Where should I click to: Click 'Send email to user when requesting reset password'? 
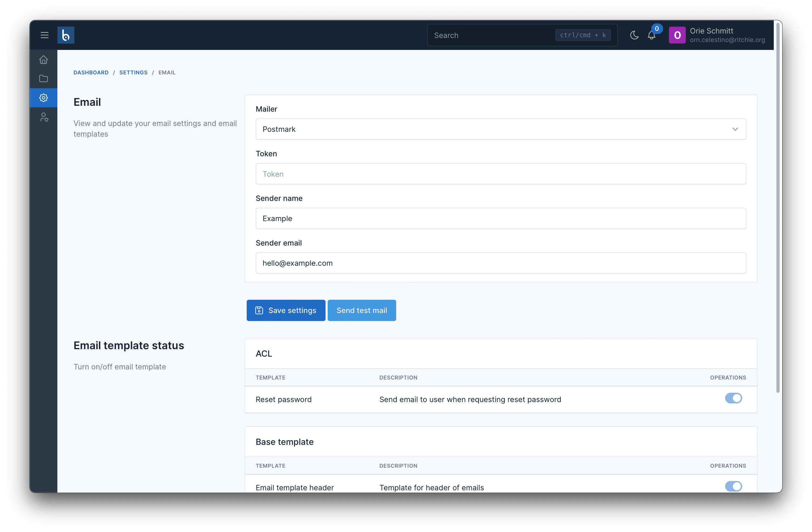click(470, 399)
